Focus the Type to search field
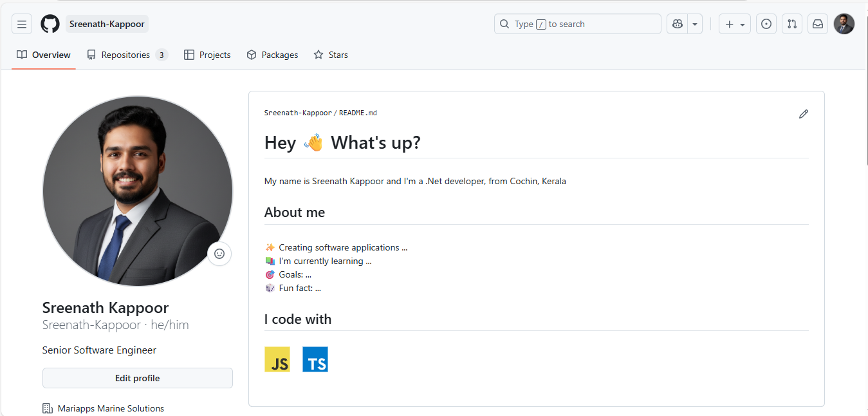Screen dimensions: 868x416 (578, 24)
